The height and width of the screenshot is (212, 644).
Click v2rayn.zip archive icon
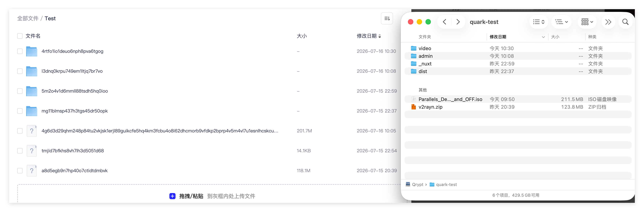tap(414, 107)
